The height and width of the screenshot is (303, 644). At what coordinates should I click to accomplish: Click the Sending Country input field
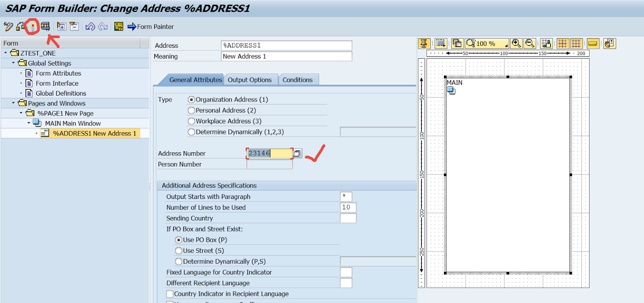coord(348,218)
